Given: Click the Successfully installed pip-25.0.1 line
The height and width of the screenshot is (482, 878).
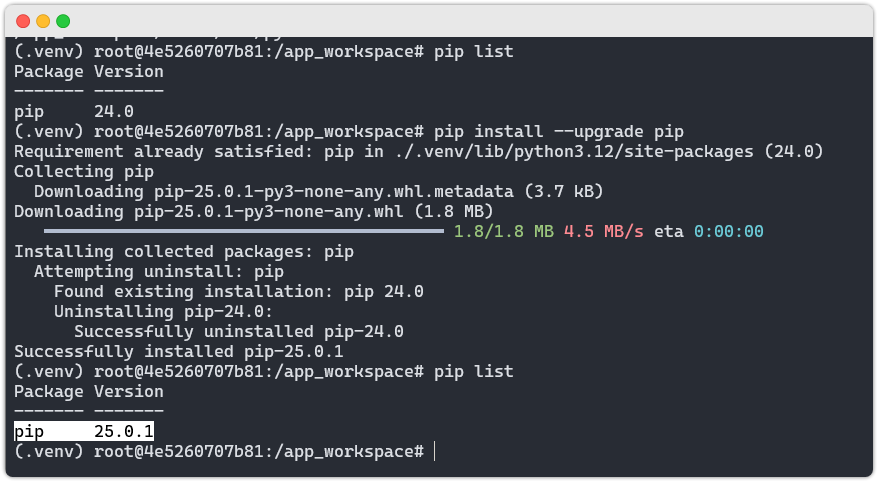Looking at the screenshot, I should (x=179, y=352).
